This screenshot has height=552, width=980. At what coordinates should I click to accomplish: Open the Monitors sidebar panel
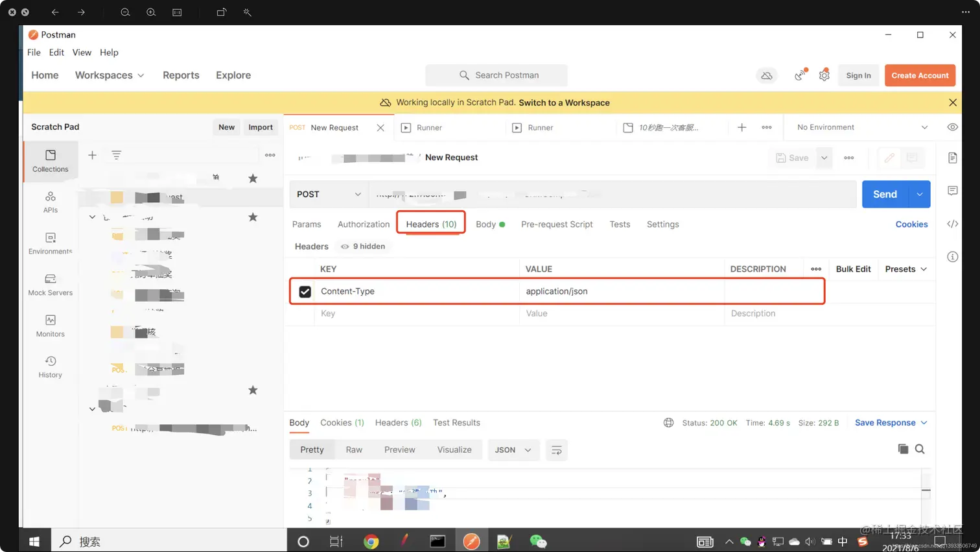(51, 326)
